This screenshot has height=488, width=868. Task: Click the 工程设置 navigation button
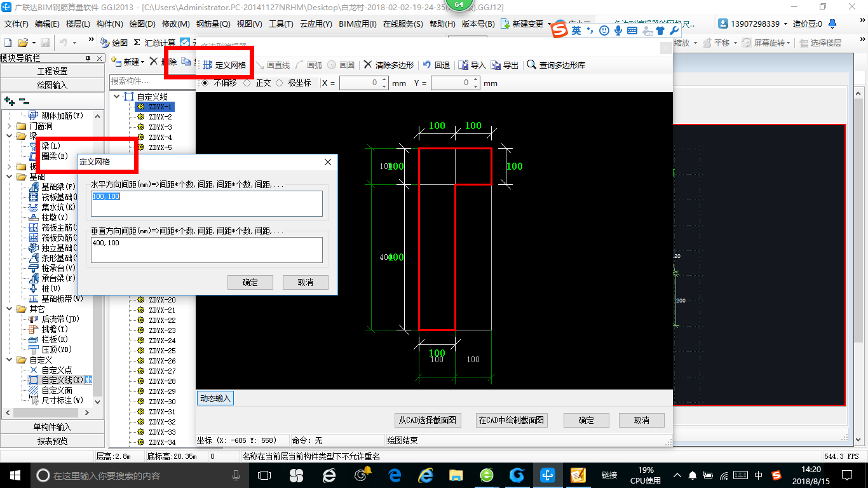pos(52,71)
